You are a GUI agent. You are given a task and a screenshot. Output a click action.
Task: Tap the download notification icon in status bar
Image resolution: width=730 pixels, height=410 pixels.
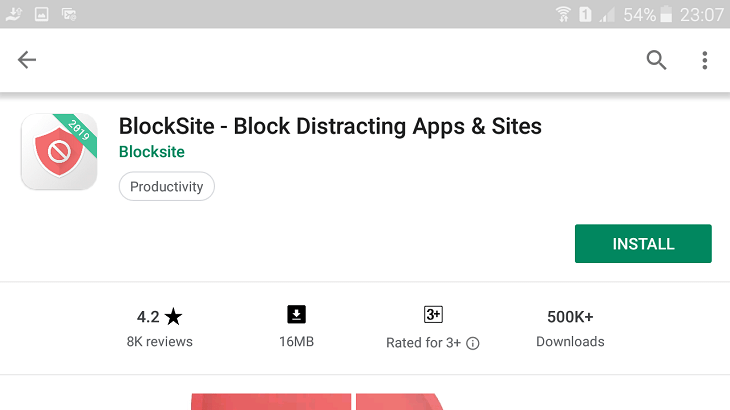pos(14,14)
